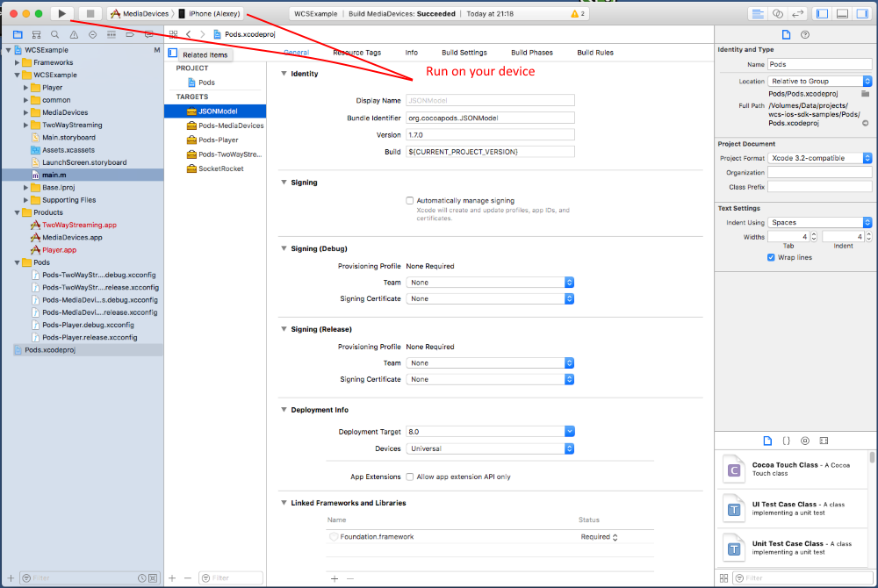Open the Build Phases tab
The image size is (878, 588).
tap(532, 53)
